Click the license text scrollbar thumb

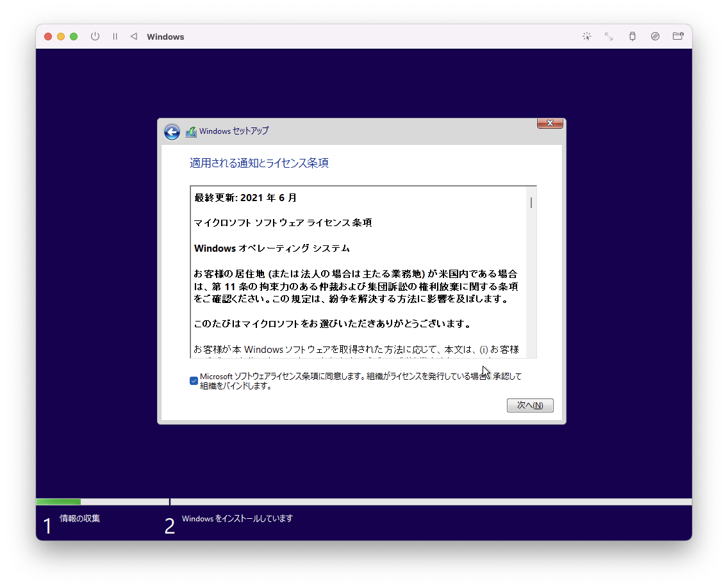click(531, 203)
